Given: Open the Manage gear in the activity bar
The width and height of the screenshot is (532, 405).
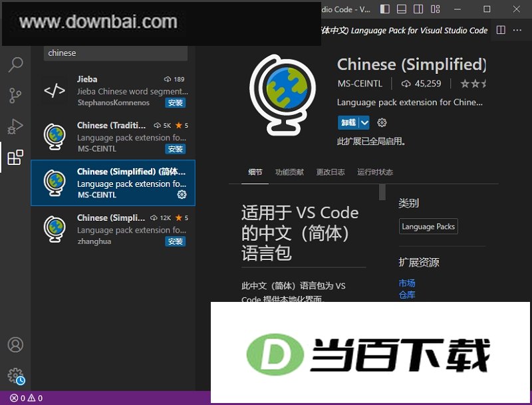Looking at the screenshot, I should 15,376.
